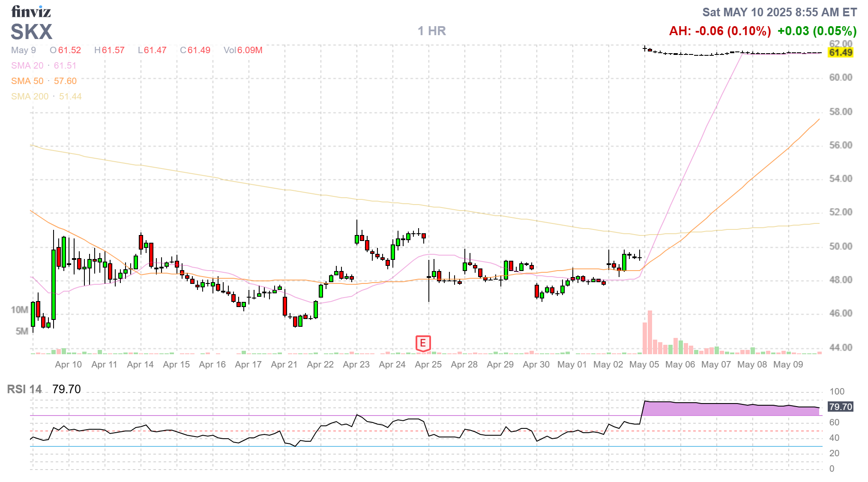Viewport: 868px width, 482px height.
Task: Click the 10M volume axis label
Action: (x=19, y=310)
